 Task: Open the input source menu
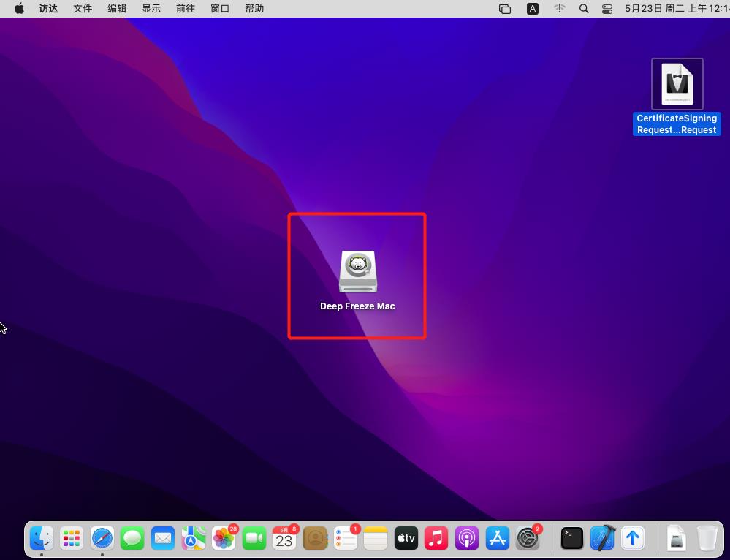coord(533,9)
